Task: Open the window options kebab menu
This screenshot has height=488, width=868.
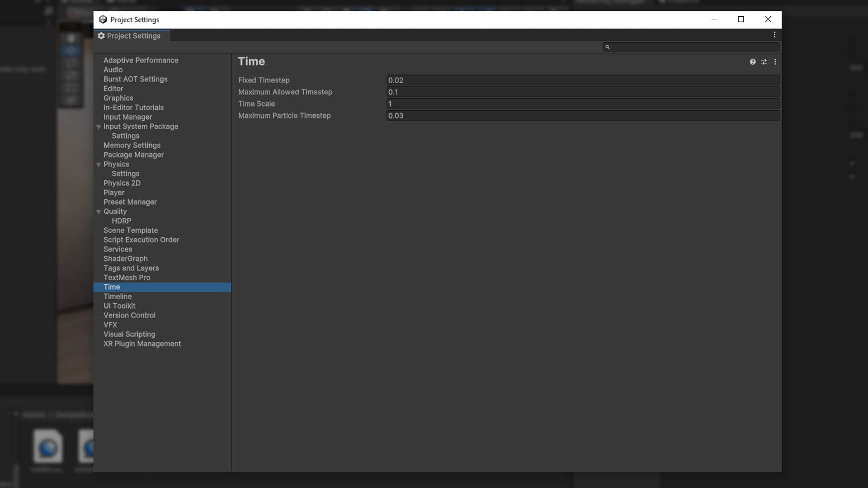Action: pyautogui.click(x=774, y=34)
